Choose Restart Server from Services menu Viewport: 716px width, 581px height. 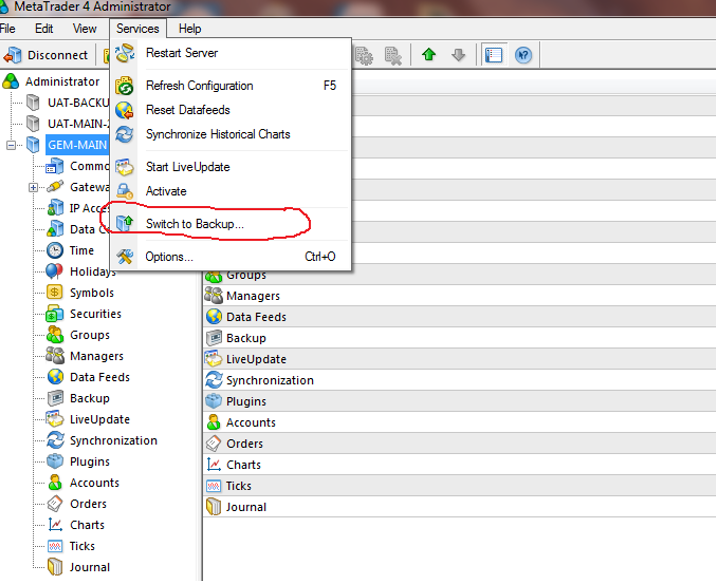231,53
